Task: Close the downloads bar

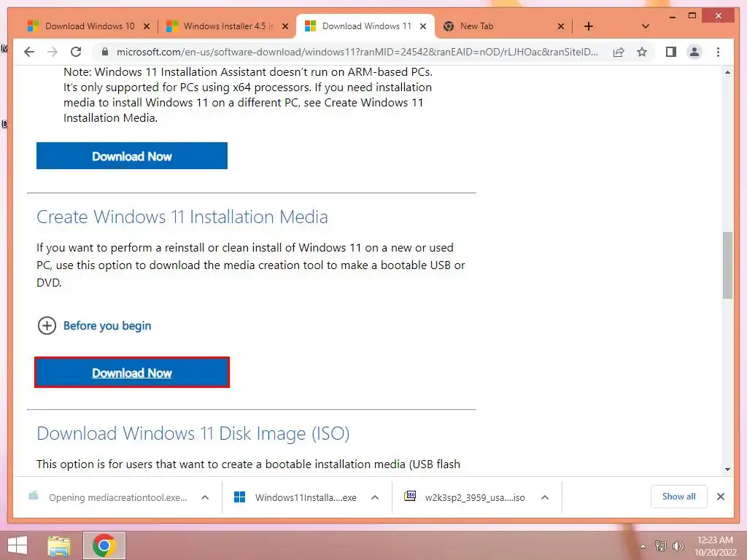Action: [x=721, y=497]
